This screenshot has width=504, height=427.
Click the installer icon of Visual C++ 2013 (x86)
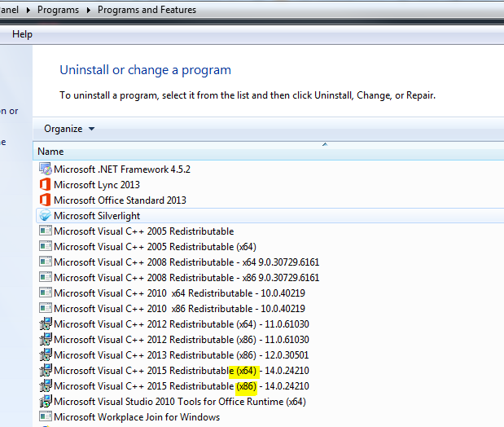pos(46,354)
